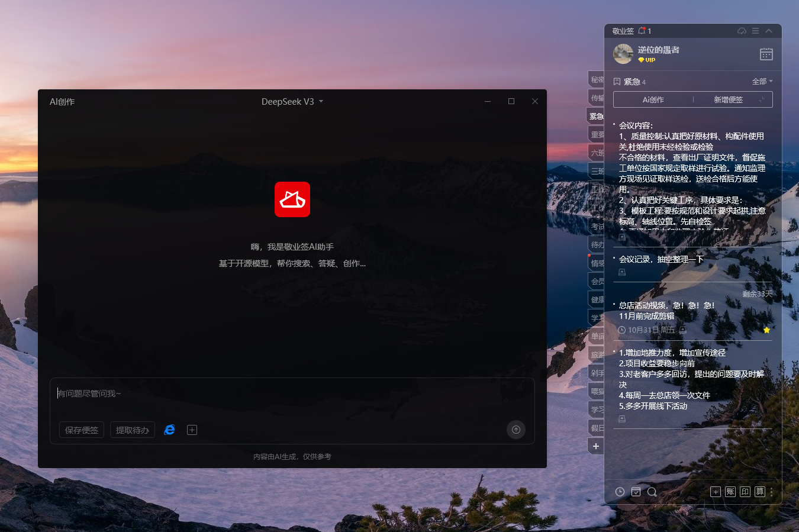Add a new category with the plus tab
799x532 pixels.
point(596,446)
